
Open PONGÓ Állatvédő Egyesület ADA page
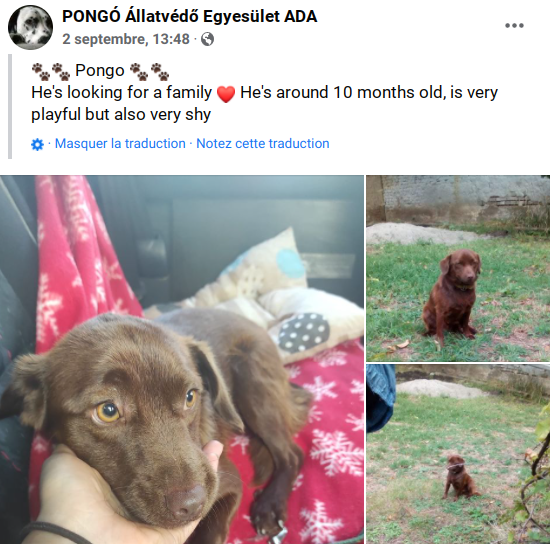click(189, 16)
